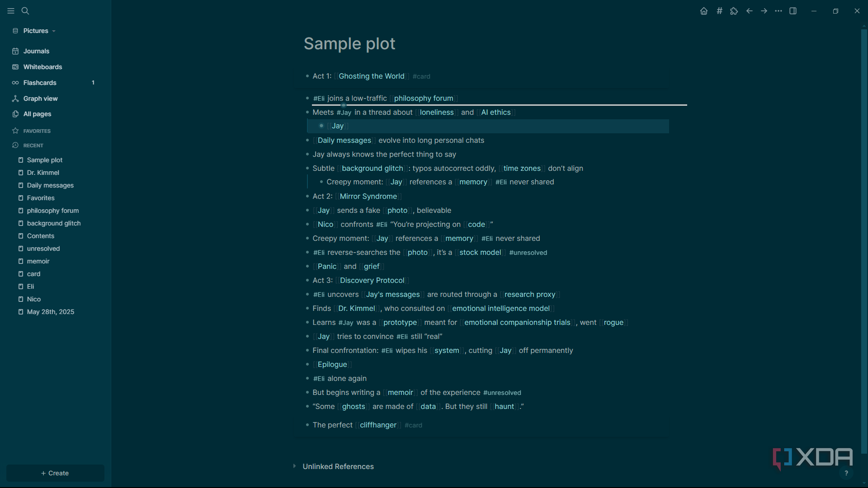Screen dimensions: 868x488
Task: Open the plugins puzzle icon
Action: [x=734, y=11]
